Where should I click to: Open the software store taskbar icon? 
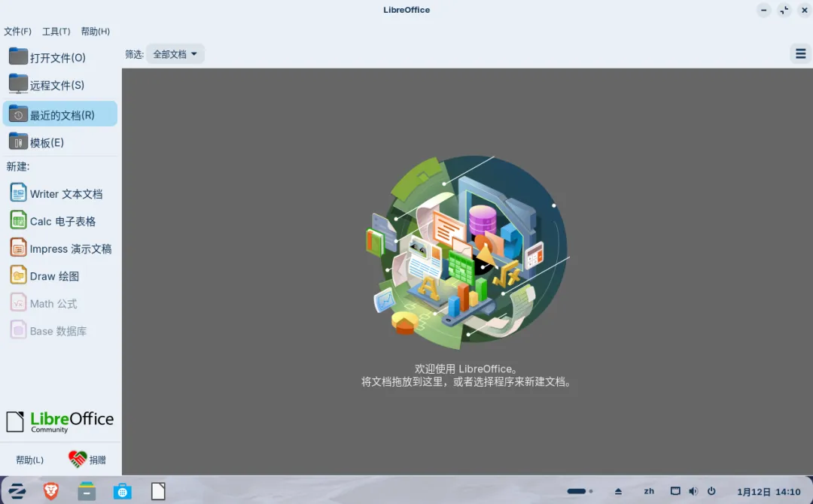click(123, 490)
